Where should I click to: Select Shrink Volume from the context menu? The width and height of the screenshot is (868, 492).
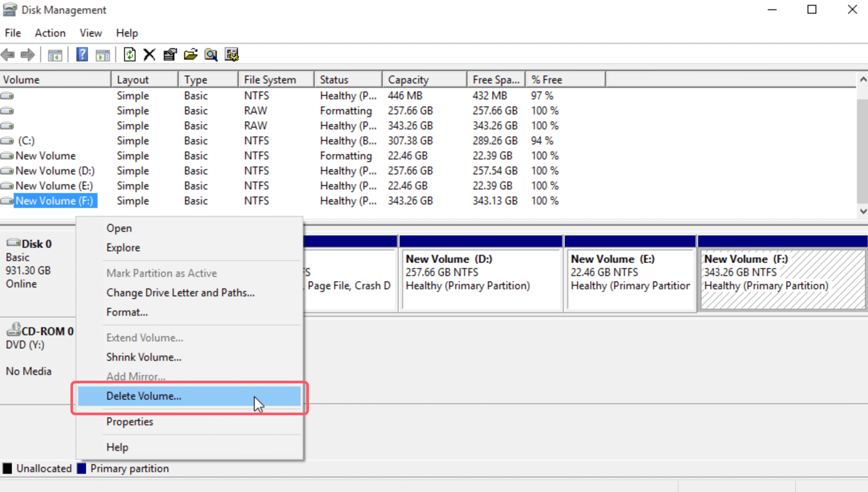(x=143, y=357)
